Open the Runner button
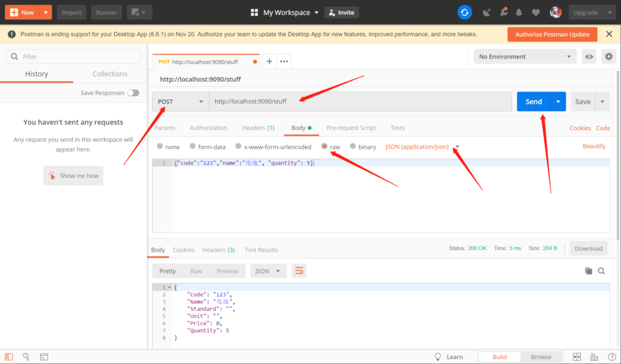The image size is (621, 364). pos(106,12)
